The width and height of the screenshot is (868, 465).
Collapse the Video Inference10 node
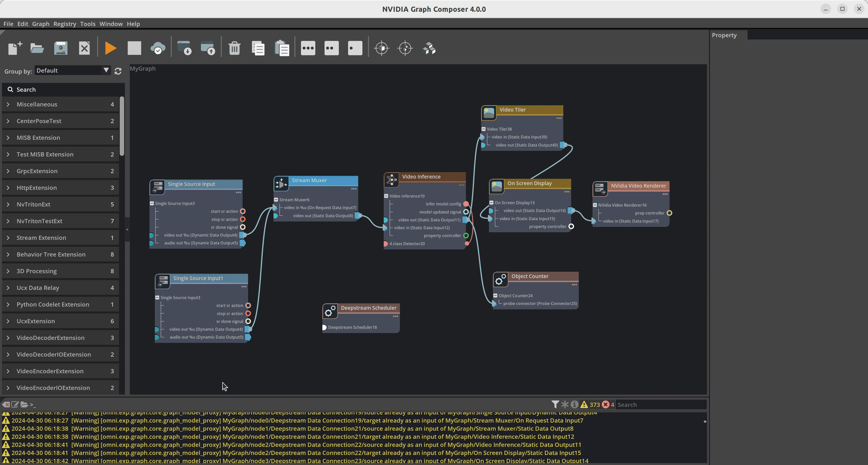point(386,196)
